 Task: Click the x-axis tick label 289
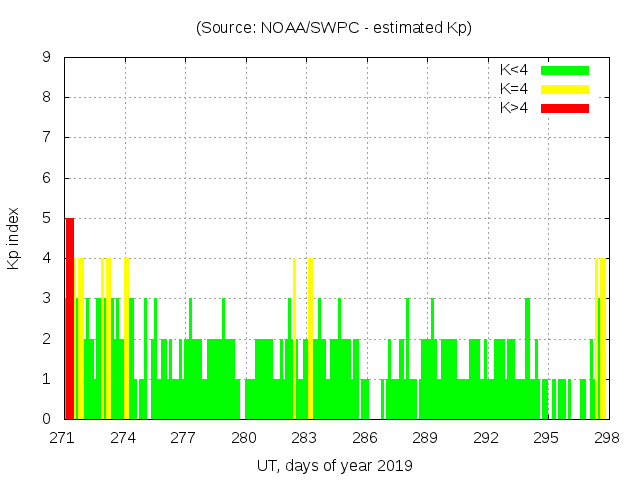tap(425, 438)
